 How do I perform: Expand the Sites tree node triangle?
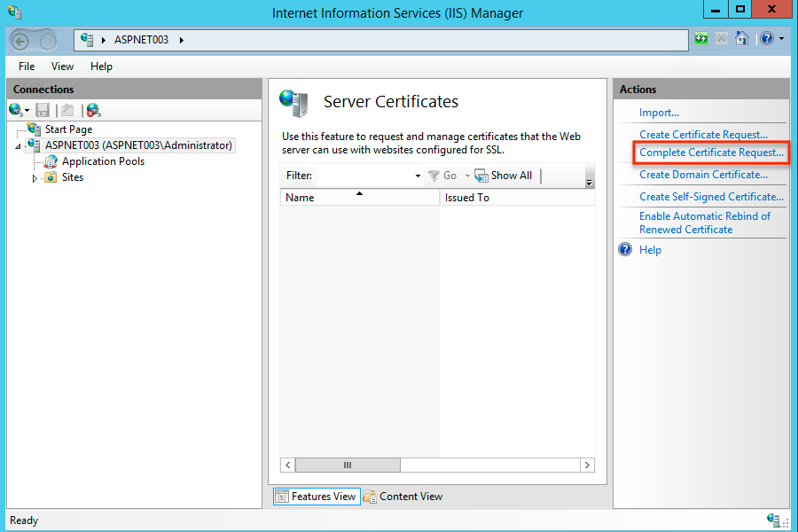click(x=35, y=178)
